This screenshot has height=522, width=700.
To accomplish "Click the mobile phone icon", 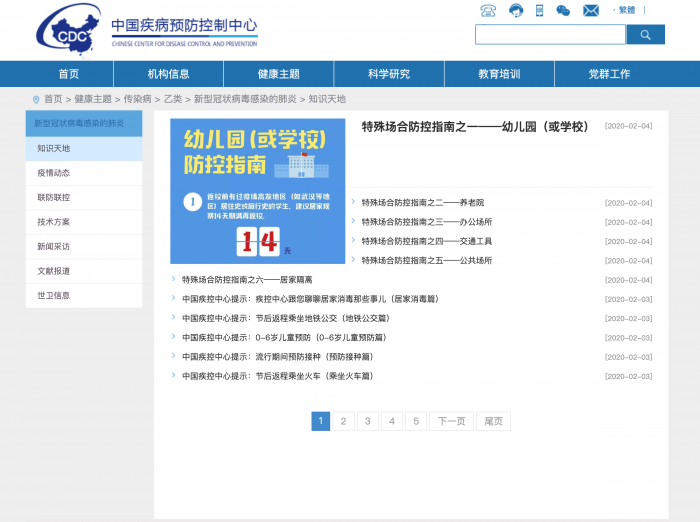I will (540, 10).
